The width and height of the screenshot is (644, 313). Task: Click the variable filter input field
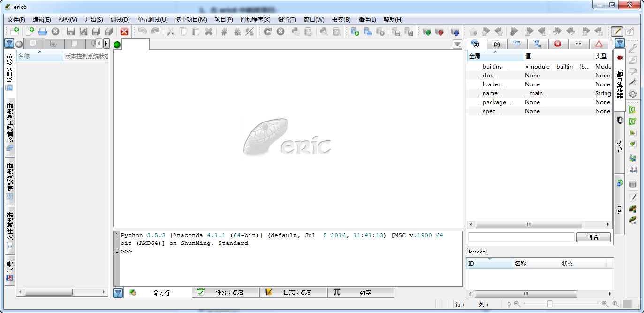coord(521,237)
